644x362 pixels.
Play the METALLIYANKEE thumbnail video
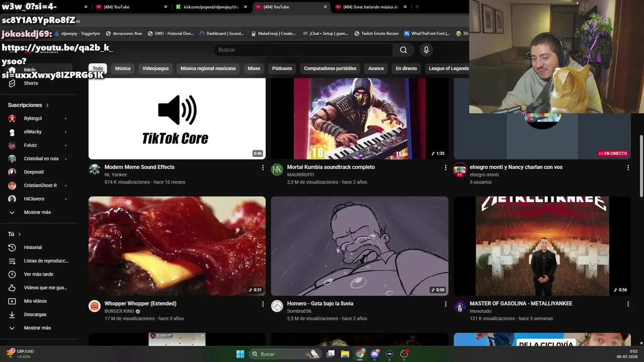click(542, 246)
